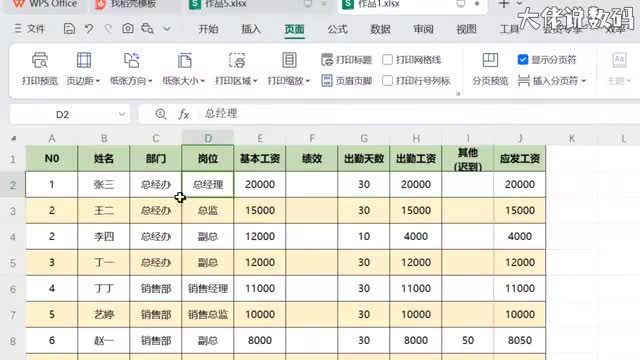The width and height of the screenshot is (640, 360).
Task: Select cell containing 艺婷
Action: pyautogui.click(x=104, y=315)
